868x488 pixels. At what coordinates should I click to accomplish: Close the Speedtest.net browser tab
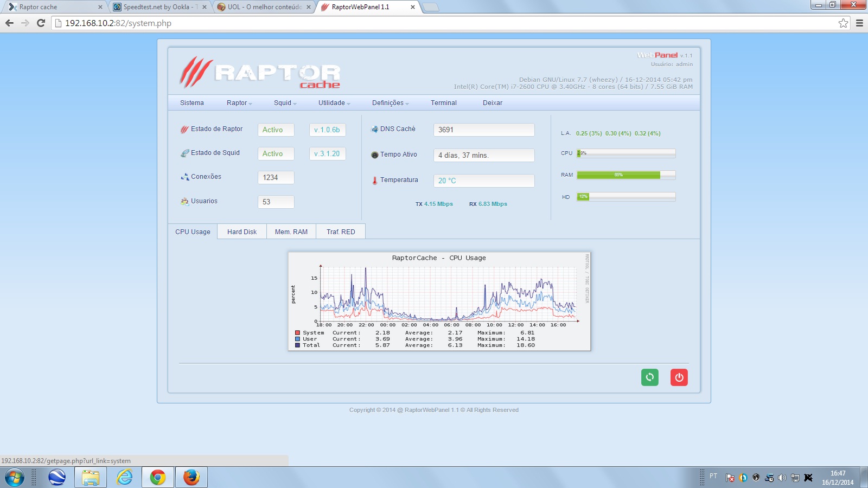point(205,7)
